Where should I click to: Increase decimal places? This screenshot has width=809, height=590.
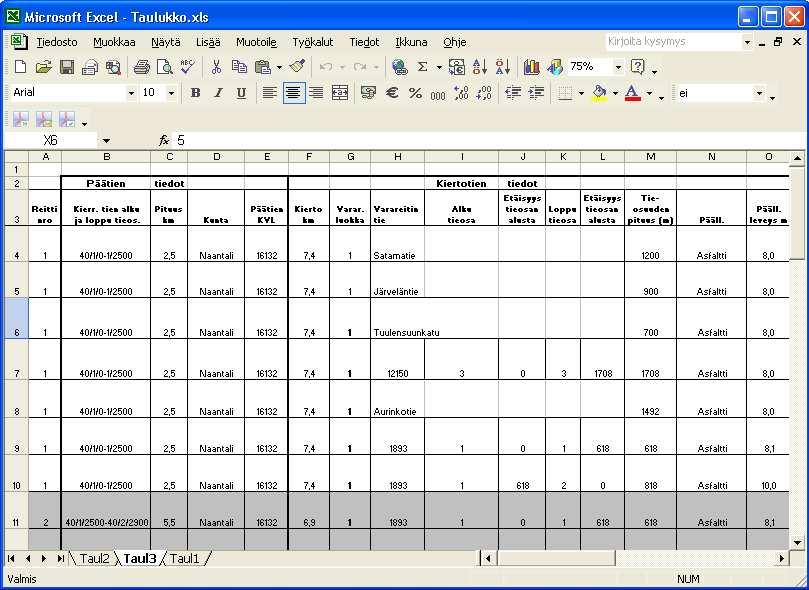pos(461,93)
